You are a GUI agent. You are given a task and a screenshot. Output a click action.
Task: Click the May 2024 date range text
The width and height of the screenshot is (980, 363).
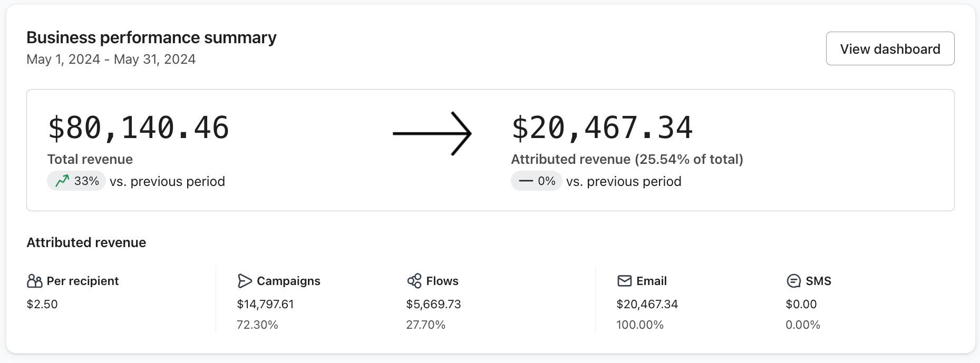(x=111, y=60)
